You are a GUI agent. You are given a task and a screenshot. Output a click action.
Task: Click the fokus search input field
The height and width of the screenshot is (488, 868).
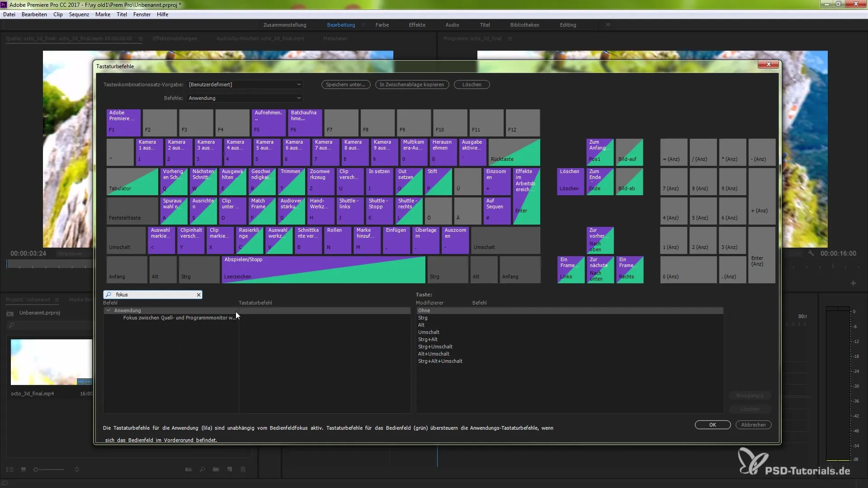coord(154,295)
